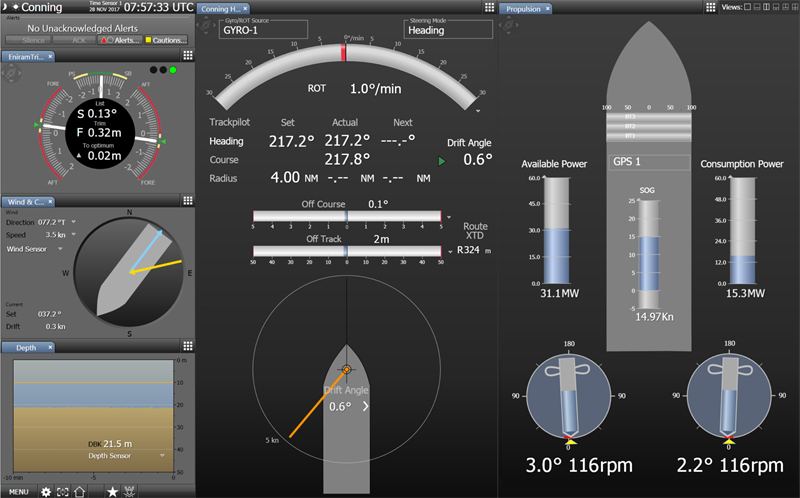
Task: Click the anchor-waves icon in bottom toolbar
Action: 130,491
